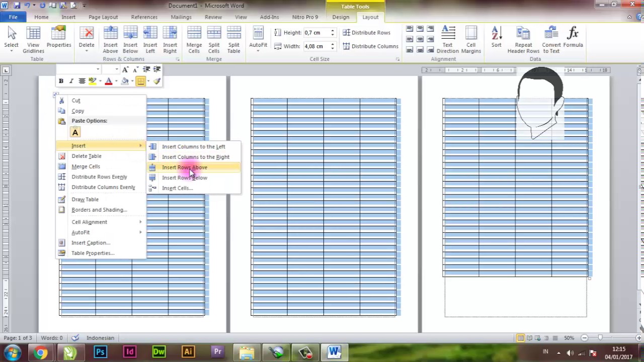This screenshot has width=644, height=362.
Task: Click the text Highlight Color button
Action: pos(92,81)
